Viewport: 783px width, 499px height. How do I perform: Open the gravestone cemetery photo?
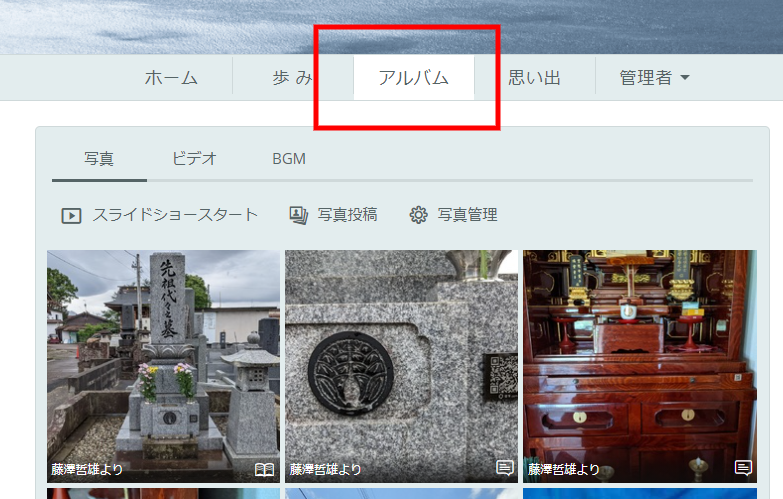[163, 366]
